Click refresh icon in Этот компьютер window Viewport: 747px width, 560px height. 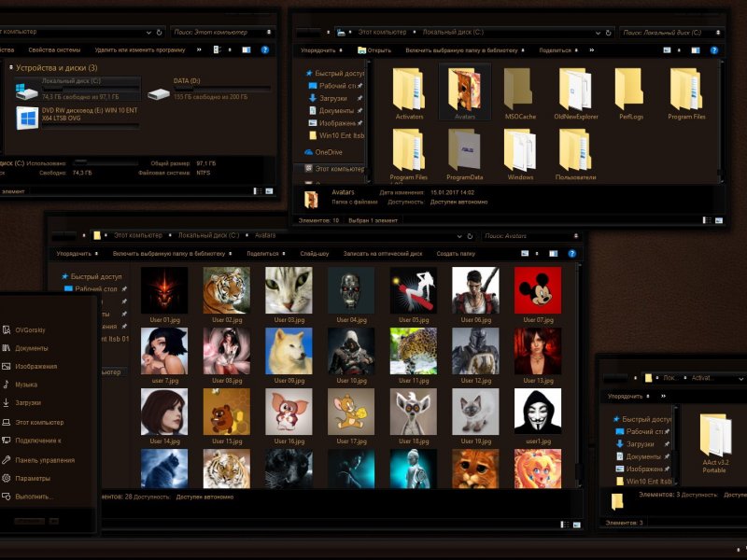click(159, 33)
